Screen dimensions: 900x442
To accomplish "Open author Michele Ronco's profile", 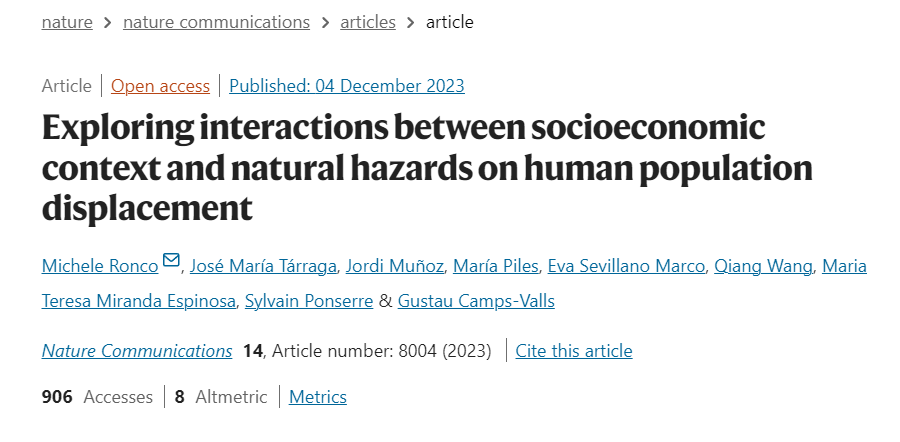I will point(100,266).
